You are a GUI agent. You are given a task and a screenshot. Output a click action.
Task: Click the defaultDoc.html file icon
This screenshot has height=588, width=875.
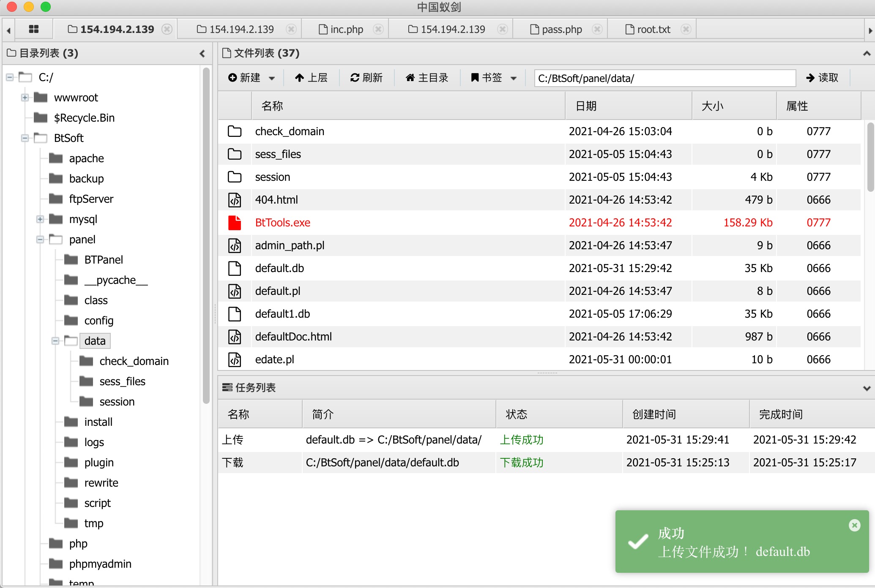tap(235, 337)
